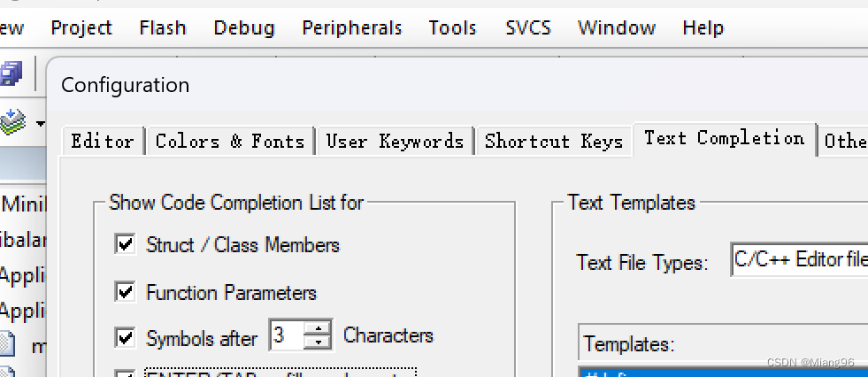Increase the Symbols after character count
The width and height of the screenshot is (868, 377).
click(318, 327)
